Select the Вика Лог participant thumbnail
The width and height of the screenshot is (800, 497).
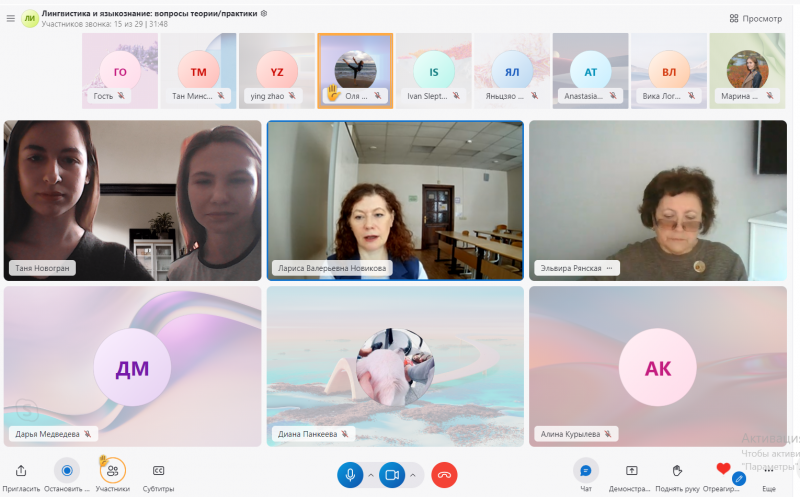pyautogui.click(x=669, y=71)
